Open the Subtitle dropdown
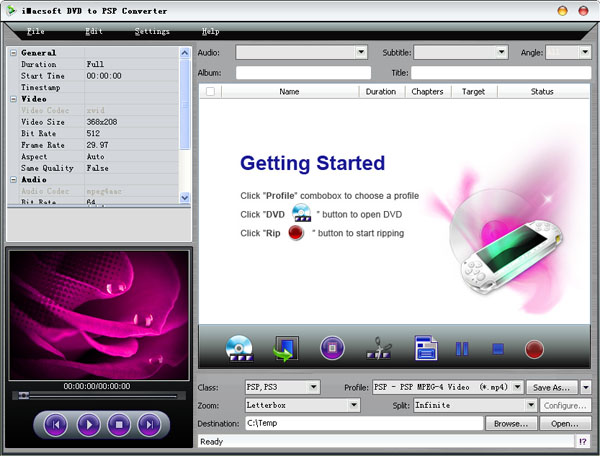 501,52
